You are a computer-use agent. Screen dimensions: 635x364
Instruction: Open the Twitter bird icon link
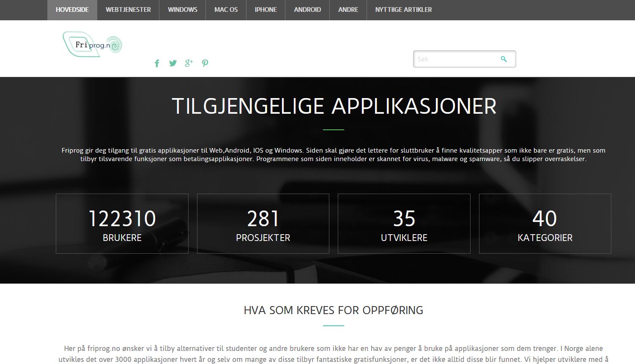click(173, 63)
